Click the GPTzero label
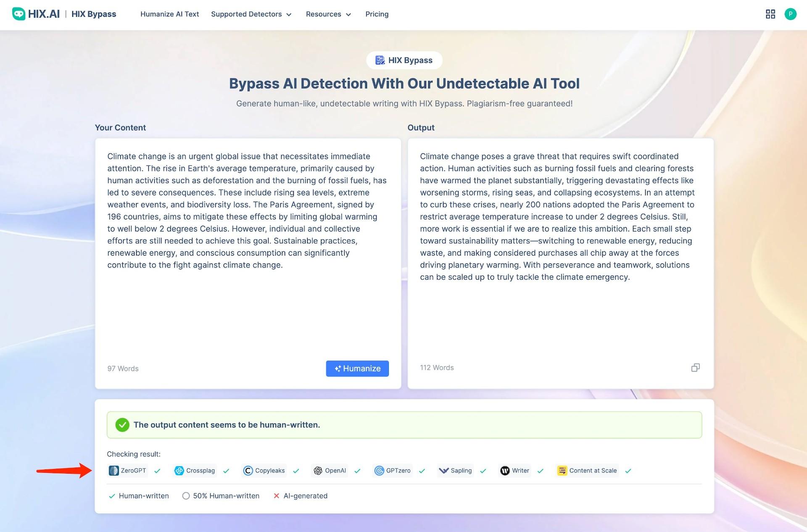 398,471
